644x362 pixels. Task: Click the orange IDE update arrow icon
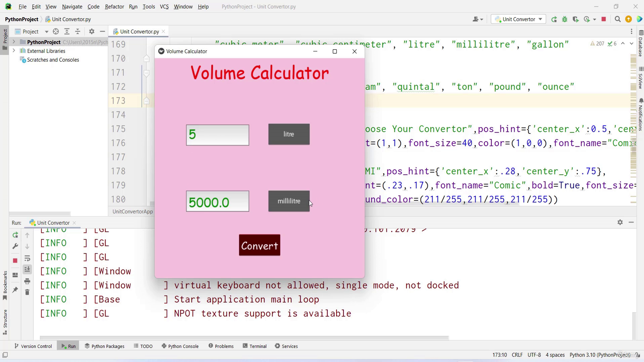click(x=629, y=19)
